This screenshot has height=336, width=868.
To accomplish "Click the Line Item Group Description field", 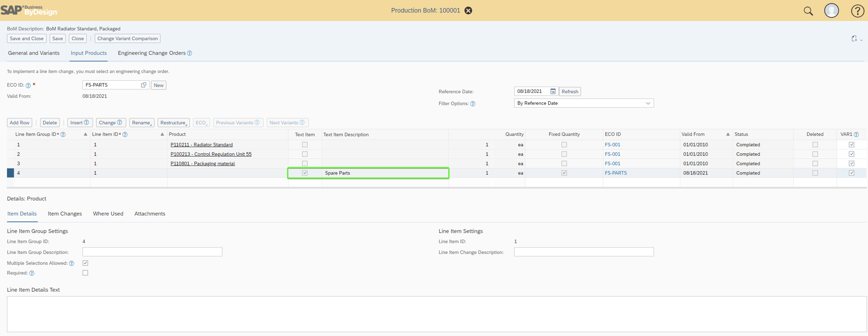I will [152, 252].
